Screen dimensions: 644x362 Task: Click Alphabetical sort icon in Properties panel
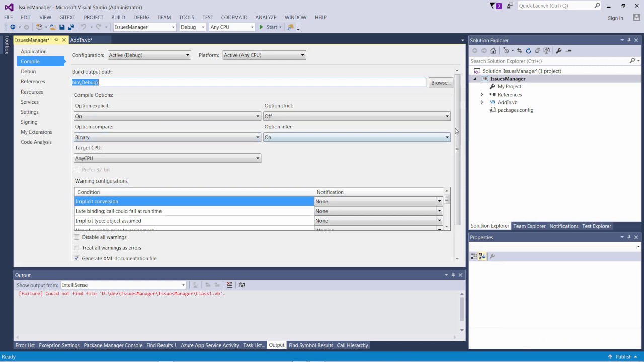point(482,256)
